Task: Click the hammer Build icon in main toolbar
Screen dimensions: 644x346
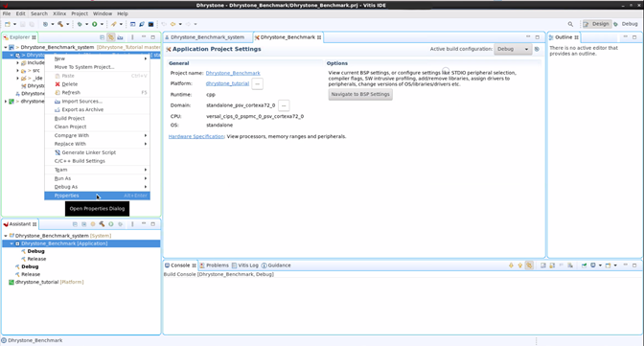Action: click(60, 24)
